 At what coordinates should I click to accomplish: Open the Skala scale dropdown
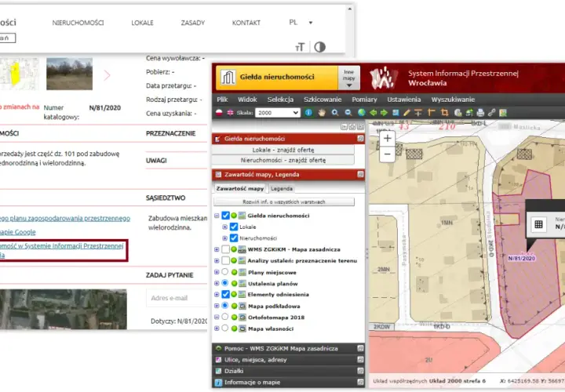(278, 113)
